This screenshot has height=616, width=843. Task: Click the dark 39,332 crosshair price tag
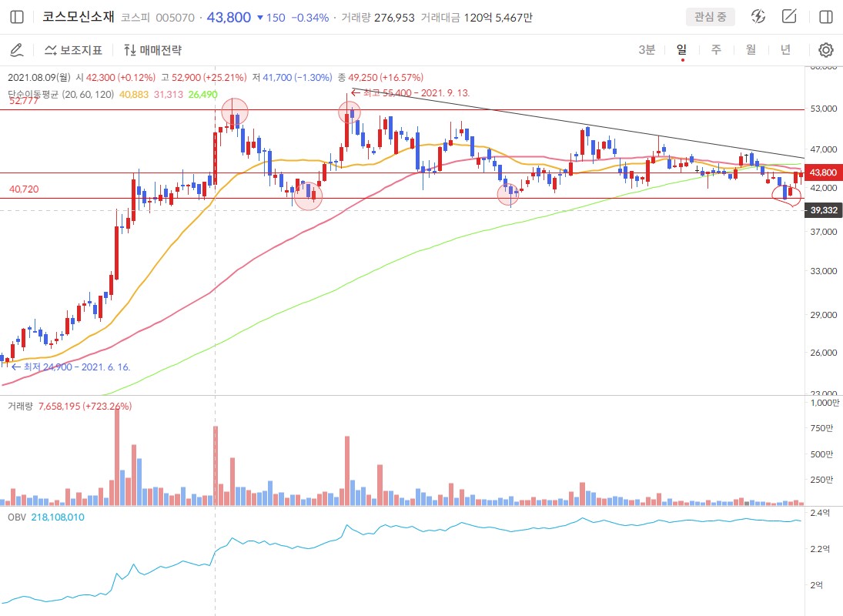[x=823, y=210]
